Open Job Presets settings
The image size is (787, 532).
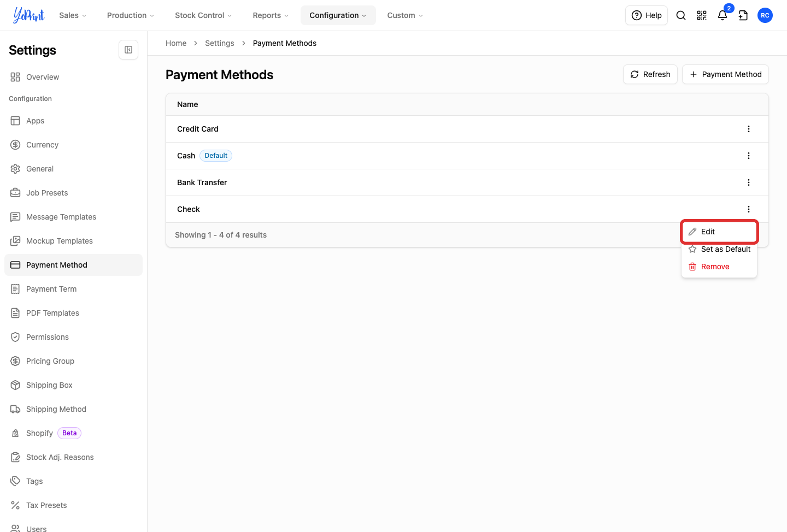click(x=73, y=193)
